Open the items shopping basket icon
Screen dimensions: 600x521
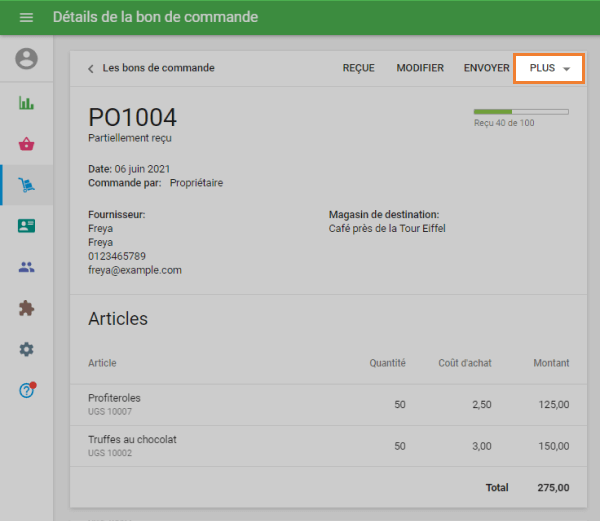[26, 144]
